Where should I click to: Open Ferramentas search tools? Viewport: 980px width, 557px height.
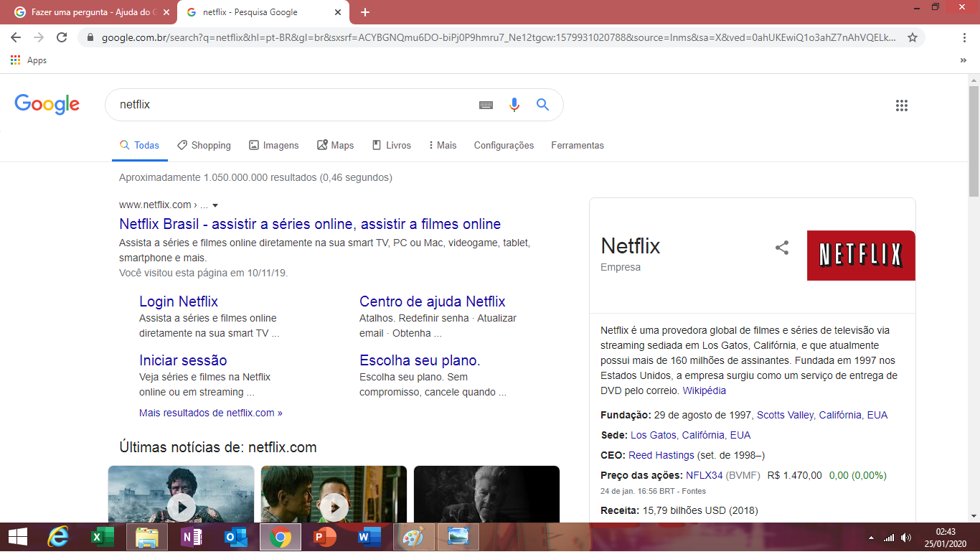tap(578, 145)
